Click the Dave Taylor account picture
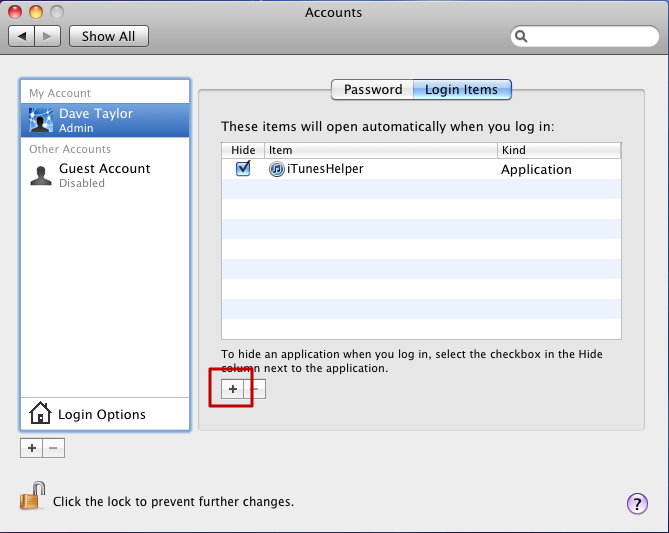Screen dimensions: 669x533 point(41,120)
